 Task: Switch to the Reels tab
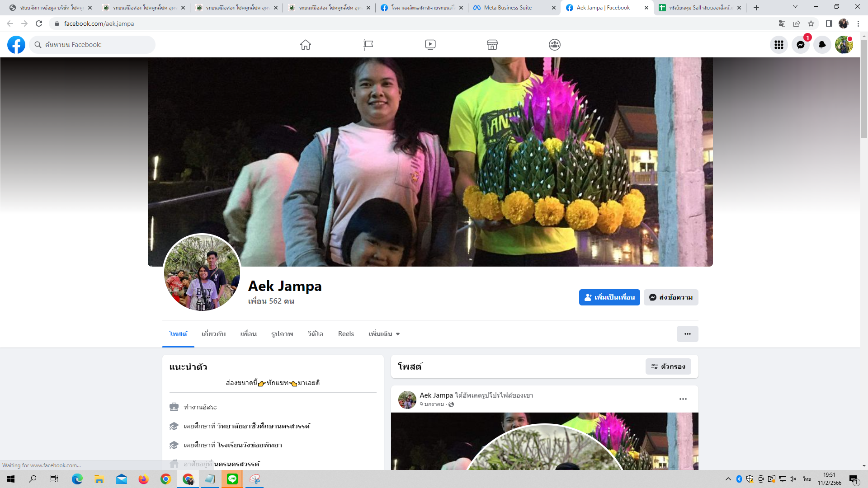[x=346, y=334]
